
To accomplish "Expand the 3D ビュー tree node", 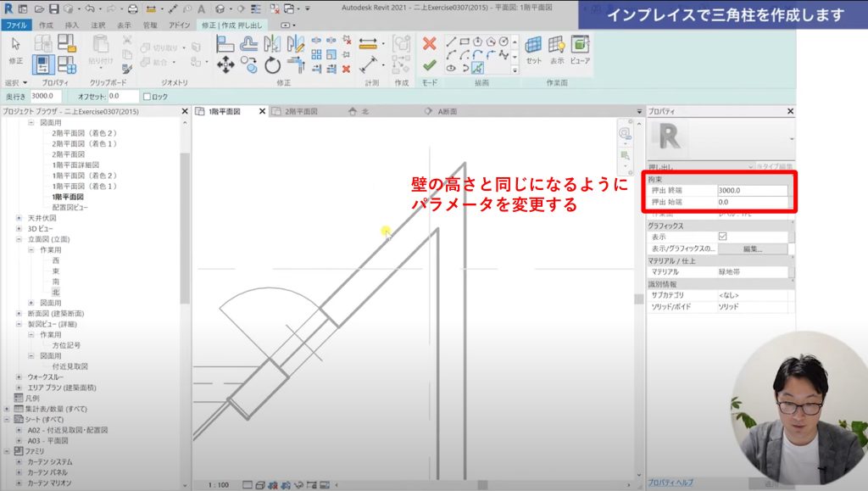I will pyautogui.click(x=19, y=229).
